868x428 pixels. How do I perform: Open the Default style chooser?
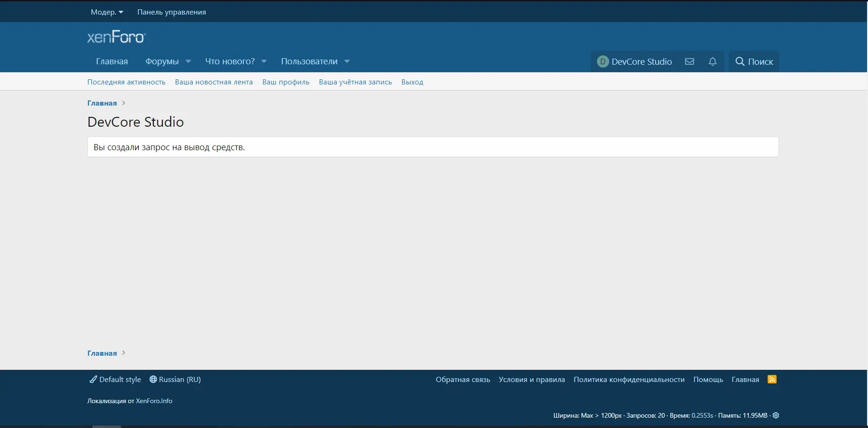tap(115, 379)
